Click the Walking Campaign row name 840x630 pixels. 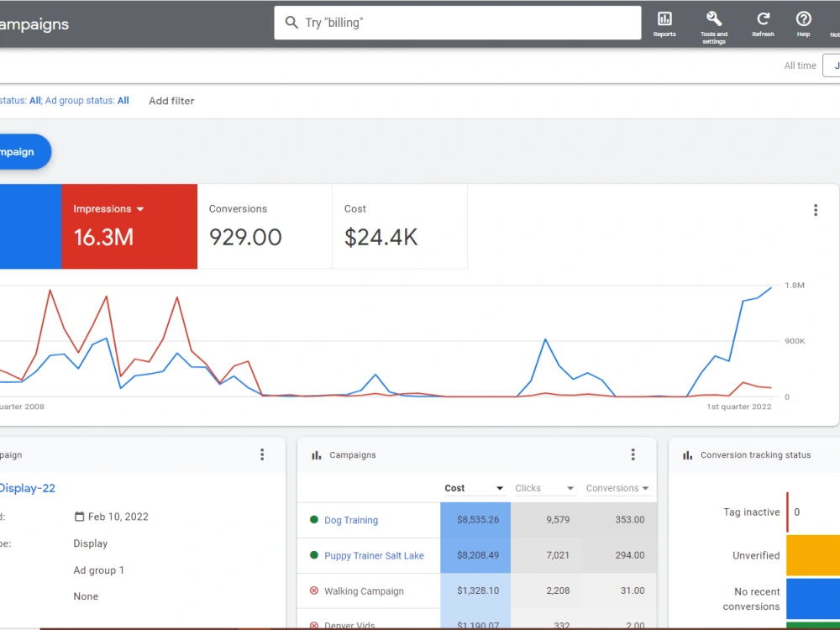click(364, 591)
